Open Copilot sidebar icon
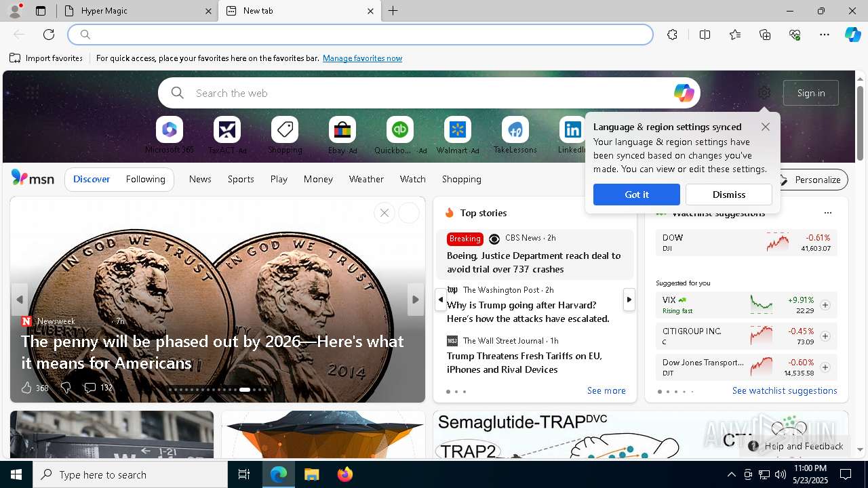Screen dimensions: 868x488 pyautogui.click(x=853, y=35)
